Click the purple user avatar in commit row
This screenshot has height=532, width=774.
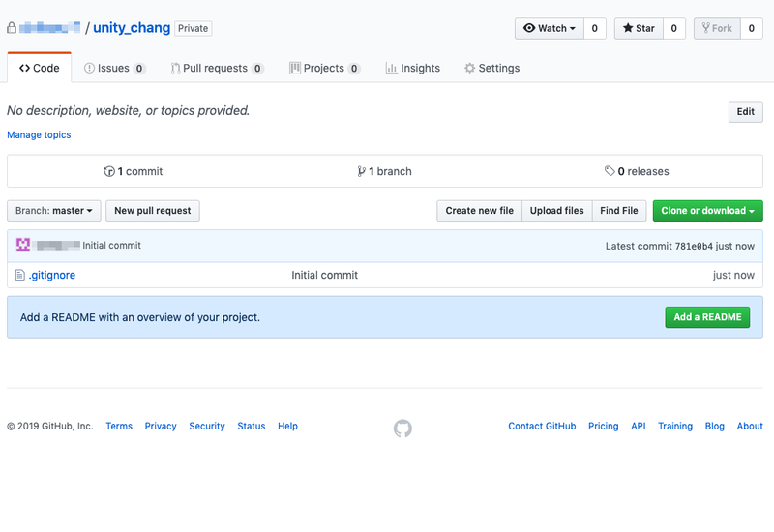point(23,245)
